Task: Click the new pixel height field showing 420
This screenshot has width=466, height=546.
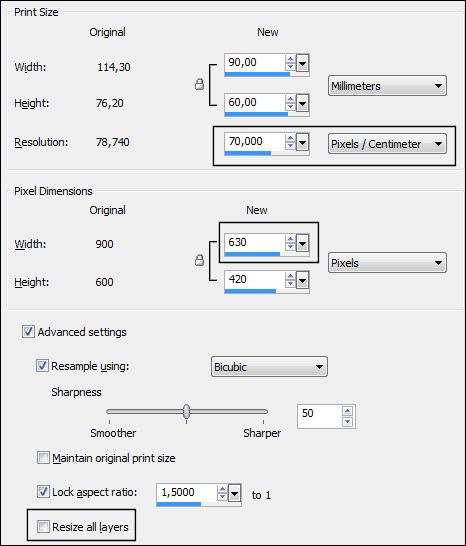Action: 254,280
